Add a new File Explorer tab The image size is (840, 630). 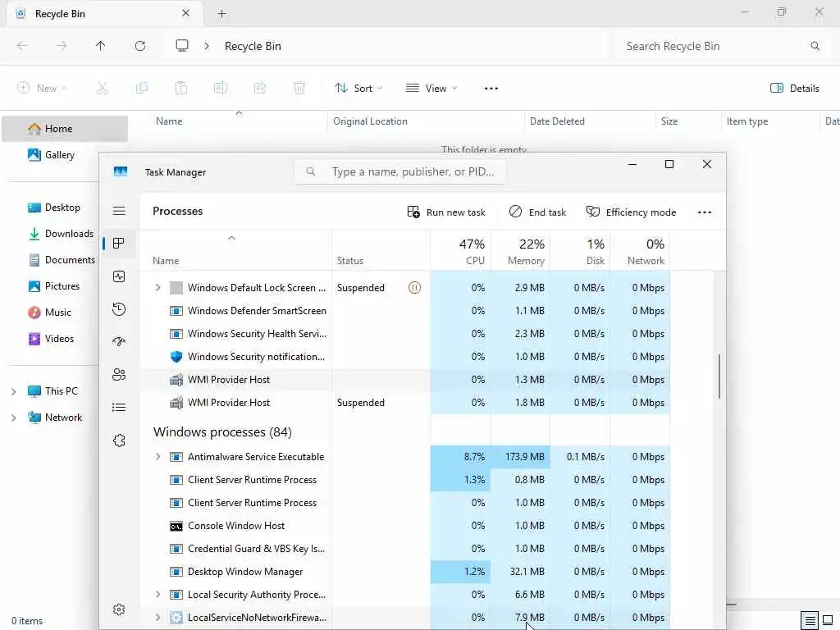pyautogui.click(x=221, y=14)
